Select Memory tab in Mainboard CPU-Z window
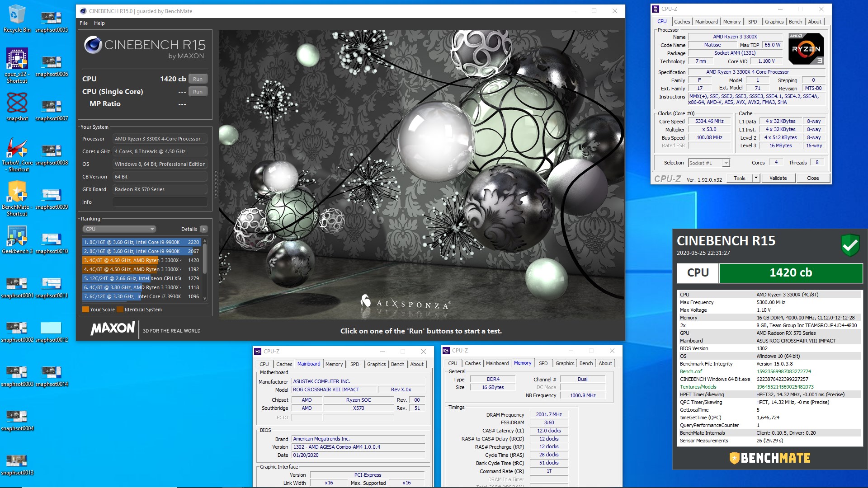This screenshot has height=488, width=868. [x=334, y=364]
